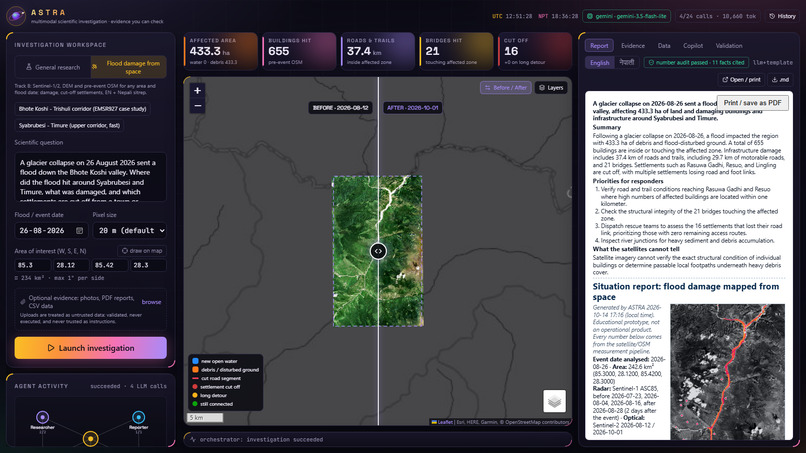The width and height of the screenshot is (806, 453).
Task: Click the flood damage radar map thumbnail
Action: (x=727, y=372)
